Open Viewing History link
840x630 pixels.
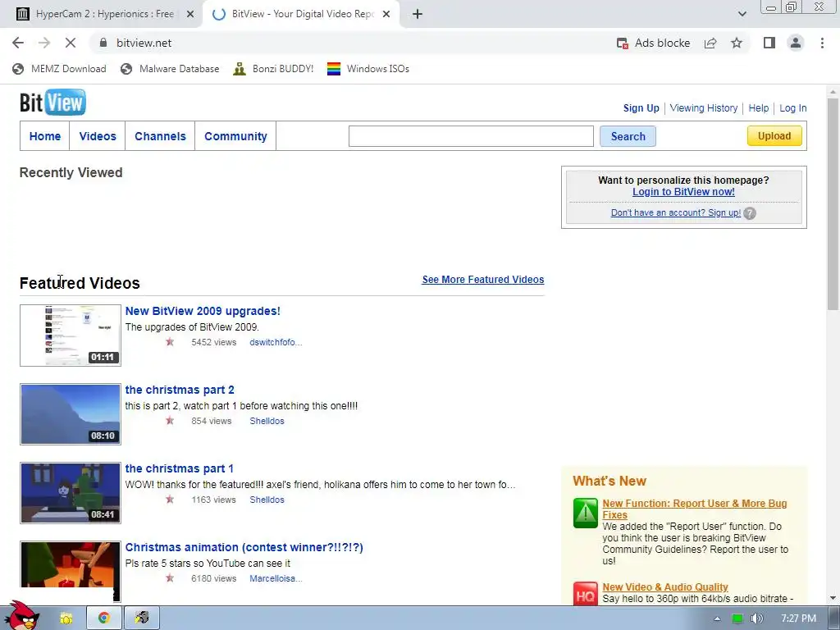coord(703,107)
